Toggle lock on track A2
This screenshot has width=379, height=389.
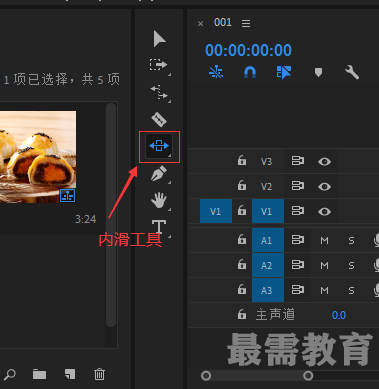coord(242,265)
